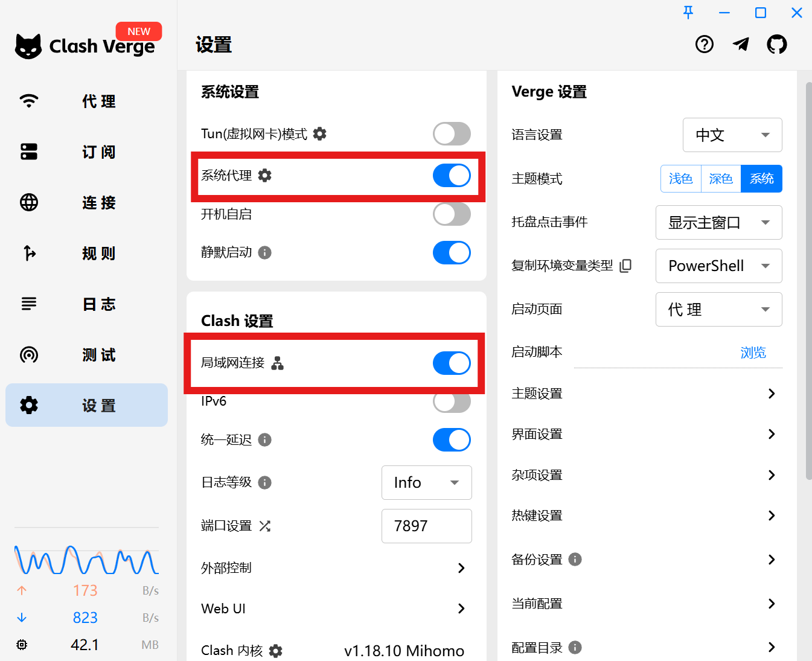Turn off 局域网连接 LAN switch

point(452,363)
